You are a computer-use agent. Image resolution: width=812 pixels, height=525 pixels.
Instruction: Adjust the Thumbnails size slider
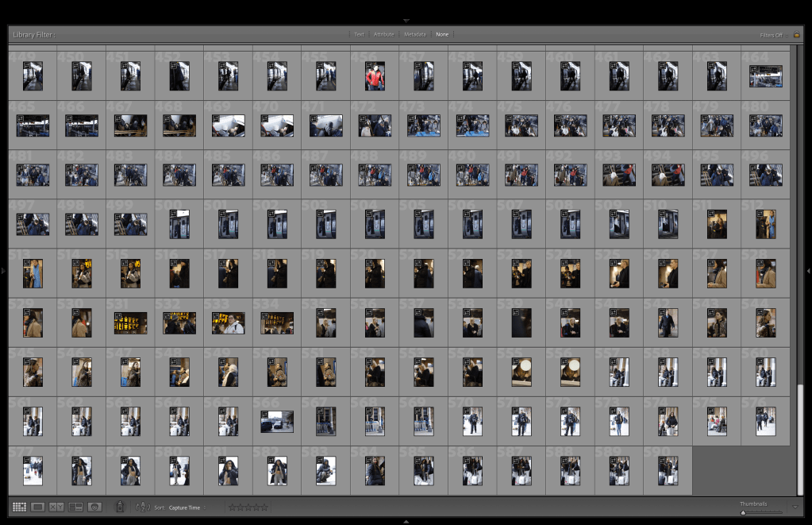(743, 512)
